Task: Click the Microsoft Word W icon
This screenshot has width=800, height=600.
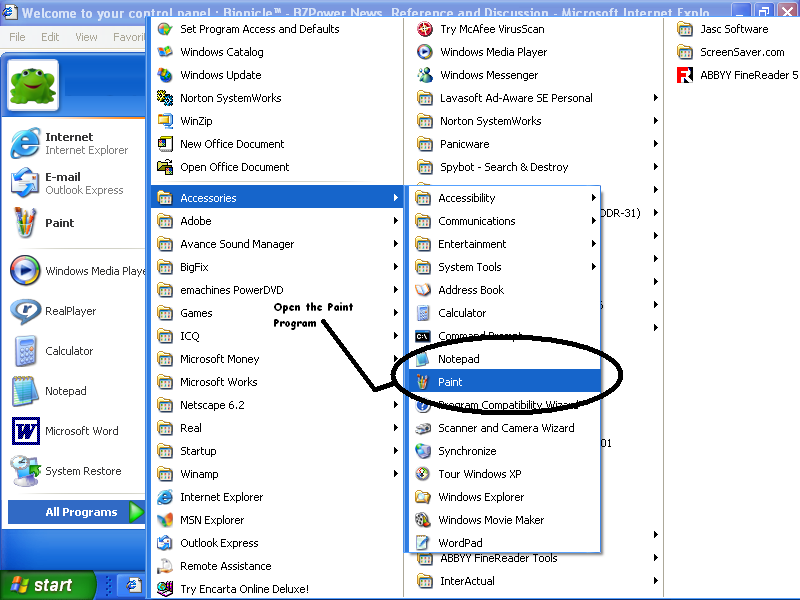Action: tap(25, 431)
